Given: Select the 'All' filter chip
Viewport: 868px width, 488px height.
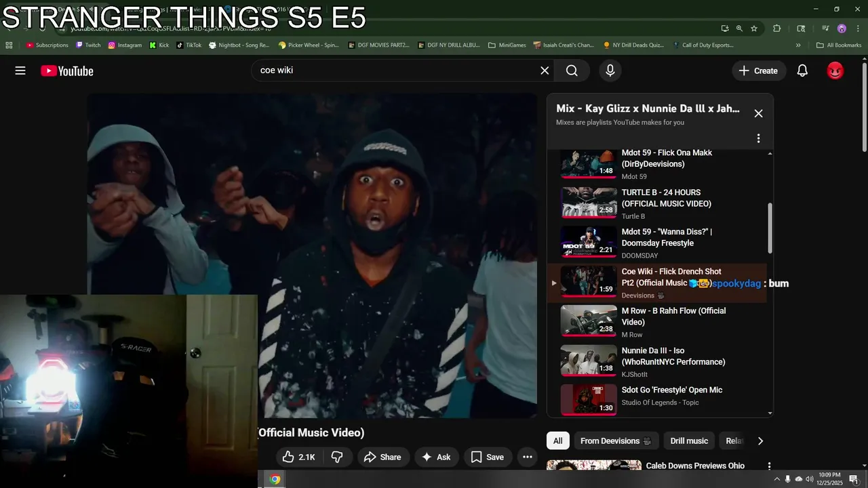Looking at the screenshot, I should tap(557, 441).
